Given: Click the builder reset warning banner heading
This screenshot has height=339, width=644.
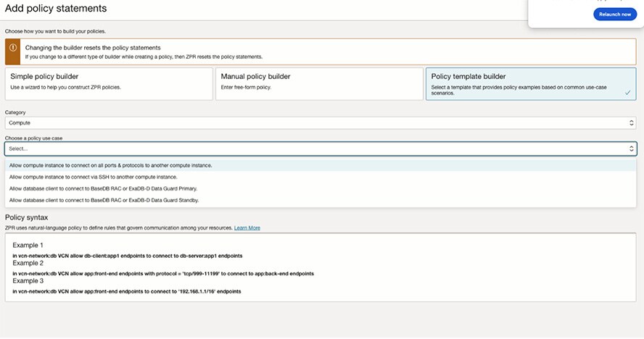Looking at the screenshot, I should coord(93,48).
